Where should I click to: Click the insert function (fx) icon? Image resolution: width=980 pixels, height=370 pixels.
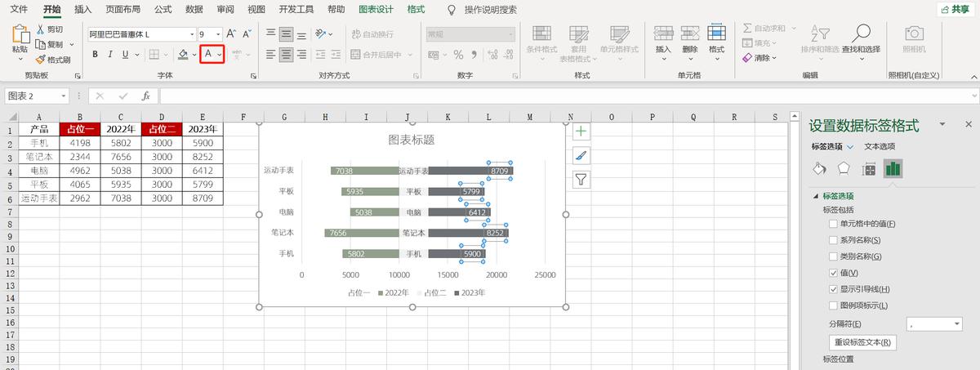click(x=145, y=96)
